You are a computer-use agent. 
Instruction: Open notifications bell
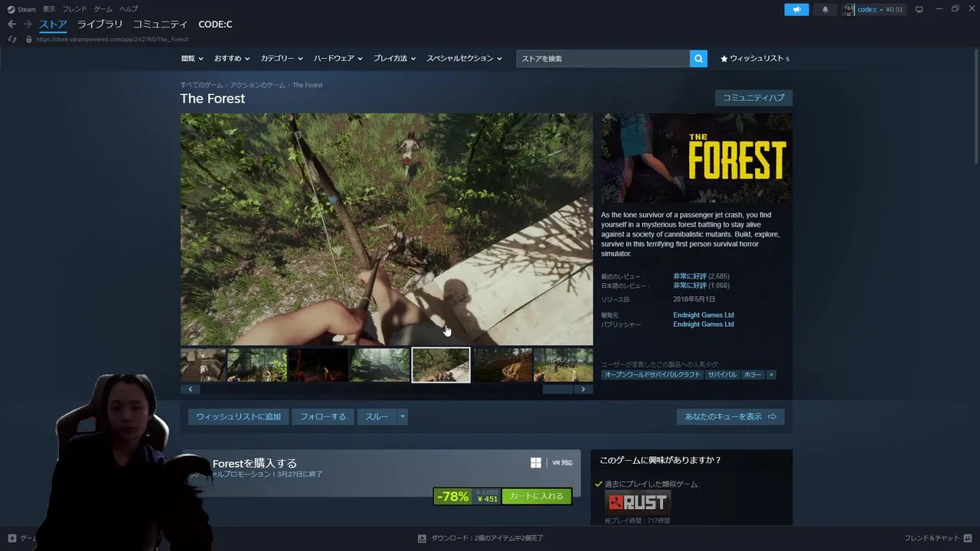pyautogui.click(x=825, y=9)
